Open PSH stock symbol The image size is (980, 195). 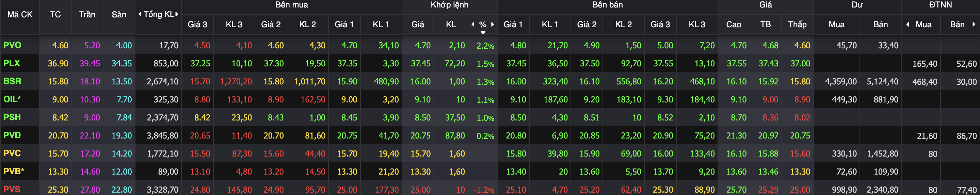click(x=12, y=117)
